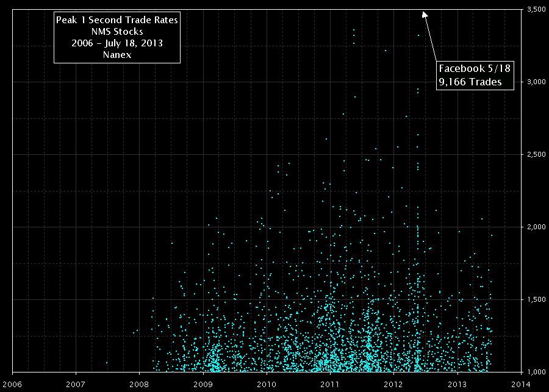This screenshot has width=549, height=392.
Task: Click the 2007 x-axis year label
Action: pyautogui.click(x=76, y=384)
